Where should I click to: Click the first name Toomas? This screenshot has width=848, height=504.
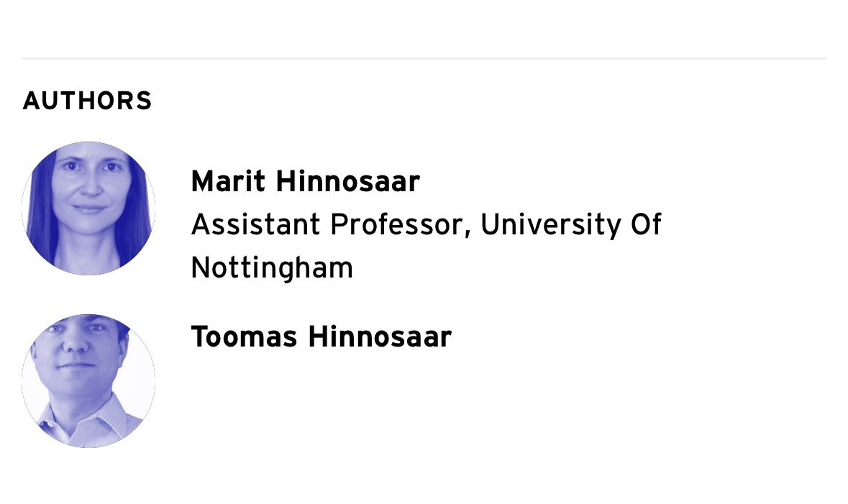pos(244,336)
